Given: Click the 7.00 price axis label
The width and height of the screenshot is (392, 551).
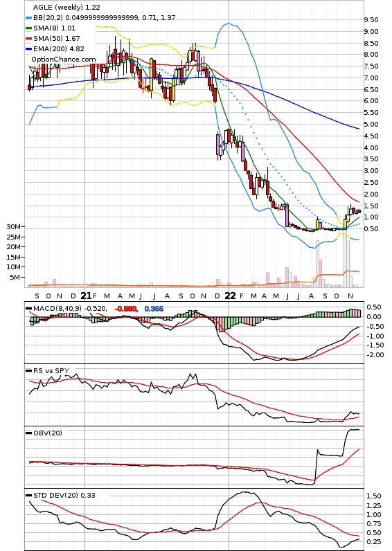Looking at the screenshot, I should (371, 78).
